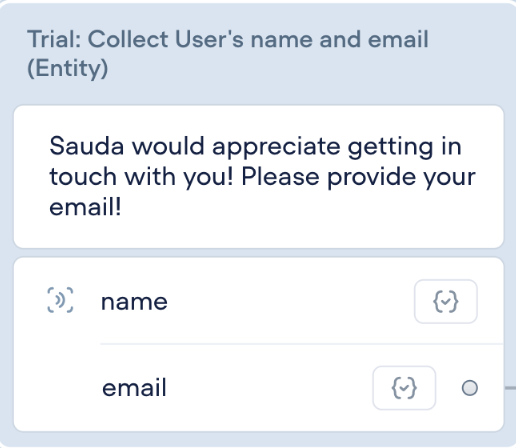Select the 'Sauda would appreciate' message step
Screen dimensions: 516x448
point(259,177)
